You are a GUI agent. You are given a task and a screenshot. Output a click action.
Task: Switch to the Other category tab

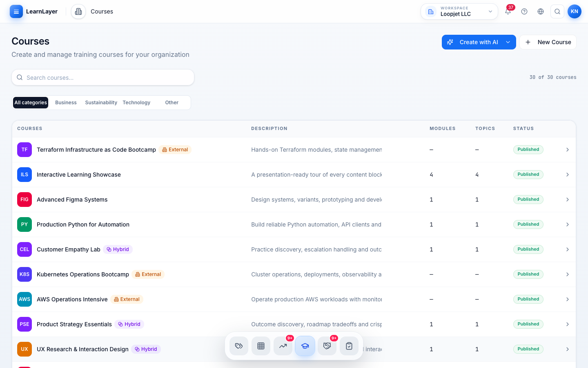coord(171,103)
